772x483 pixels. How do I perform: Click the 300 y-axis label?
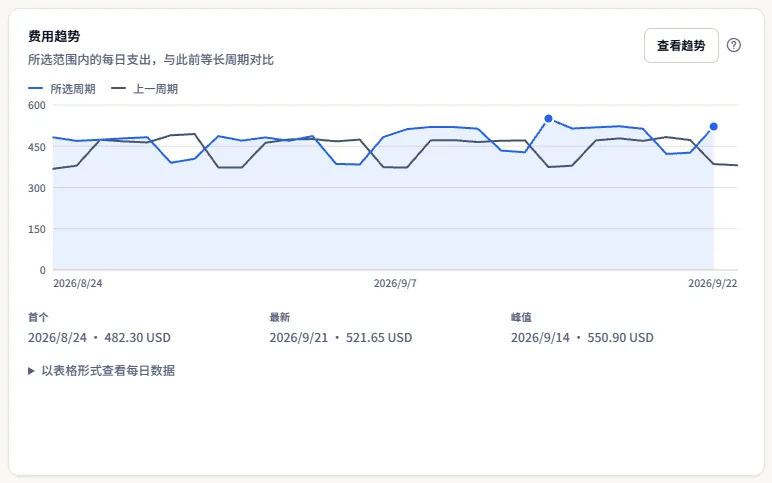37,188
